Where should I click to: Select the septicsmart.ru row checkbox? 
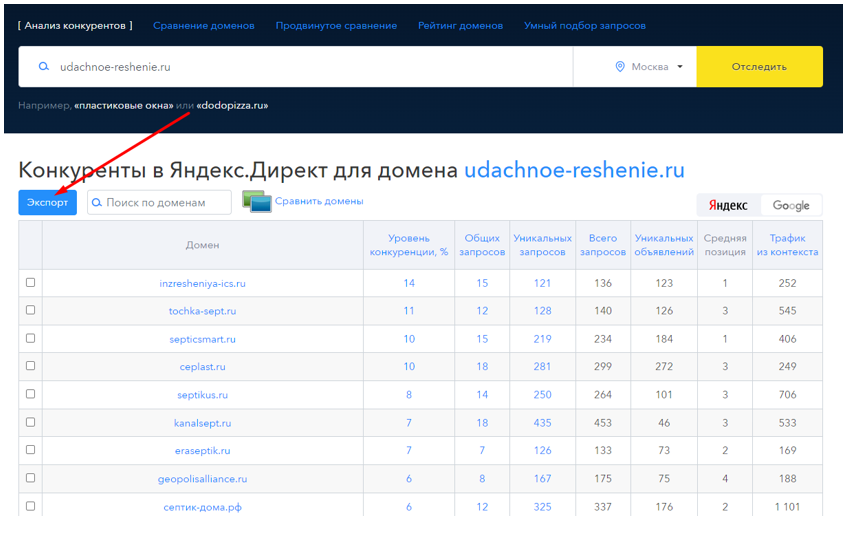[x=30, y=338]
